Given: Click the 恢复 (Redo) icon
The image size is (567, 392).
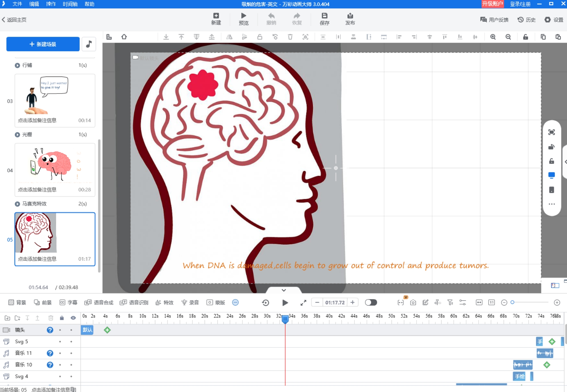Looking at the screenshot, I should point(297,19).
